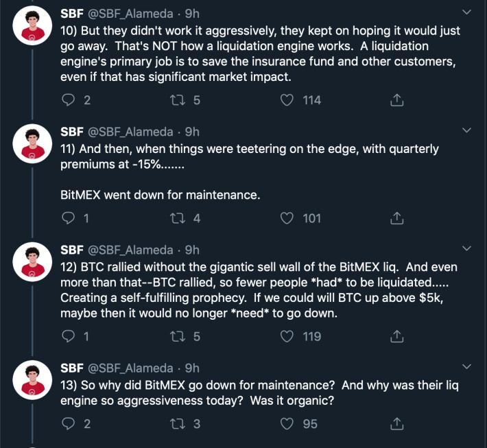The width and height of the screenshot is (487, 448).
Task: Retweet tweet 12 about self-fulfilling prophecy
Action: pyautogui.click(x=178, y=336)
